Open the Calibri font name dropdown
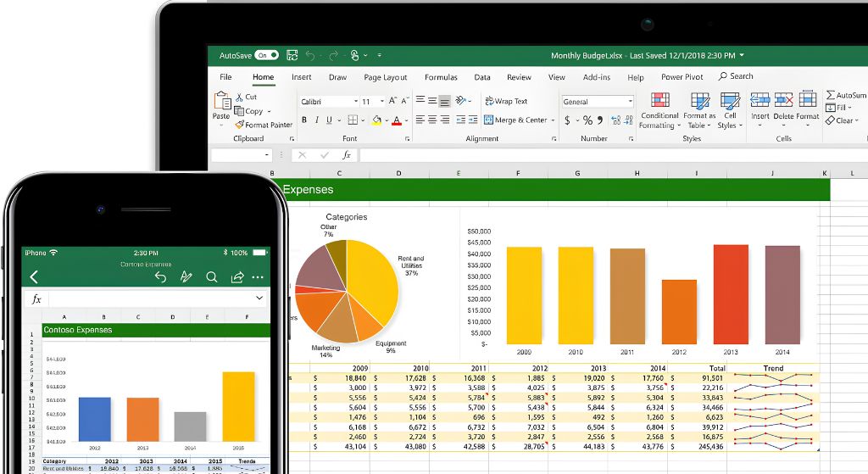The height and width of the screenshot is (474, 868). (x=356, y=102)
